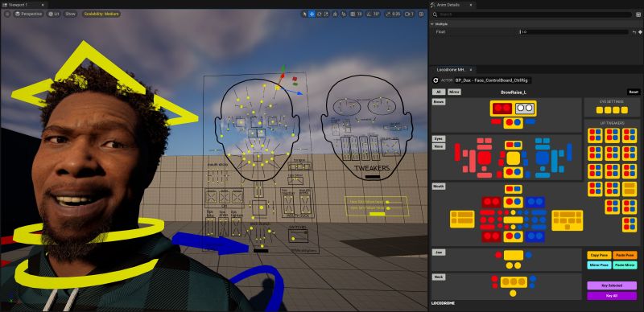Open grid snap size value 10 dropdown

point(359,14)
